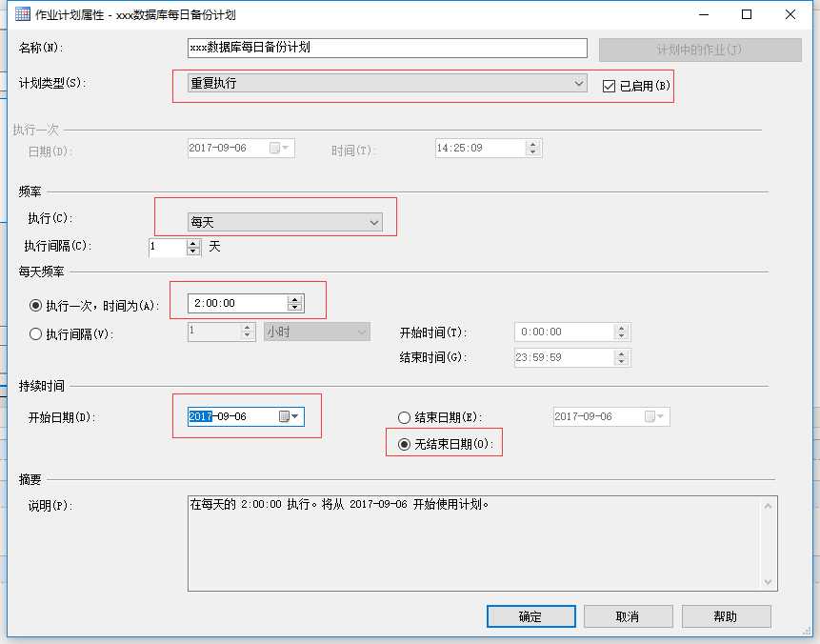Close the 作业计划属性 dialog
The image size is (820, 644).
(790, 14)
